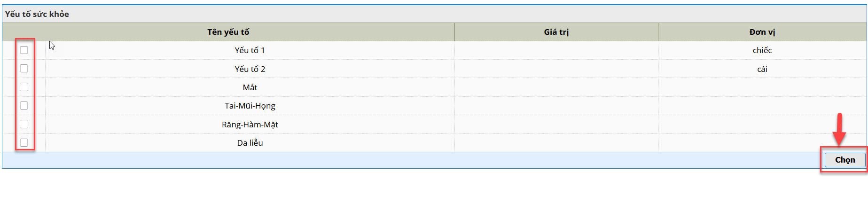Click the chiếc unit cell
Image resolution: width=868 pixels, height=211 pixels.
762,50
